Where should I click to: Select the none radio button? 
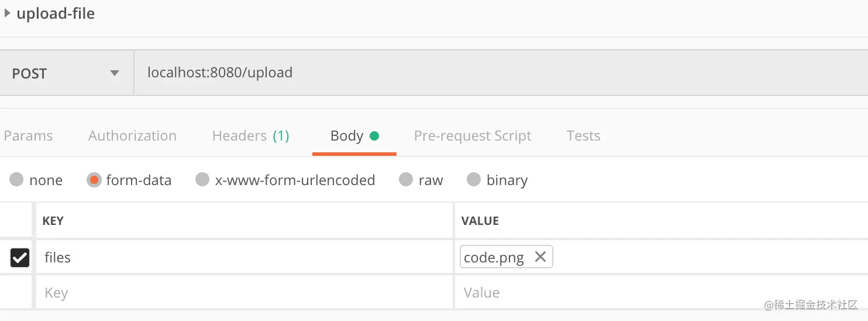pyautogui.click(x=16, y=180)
